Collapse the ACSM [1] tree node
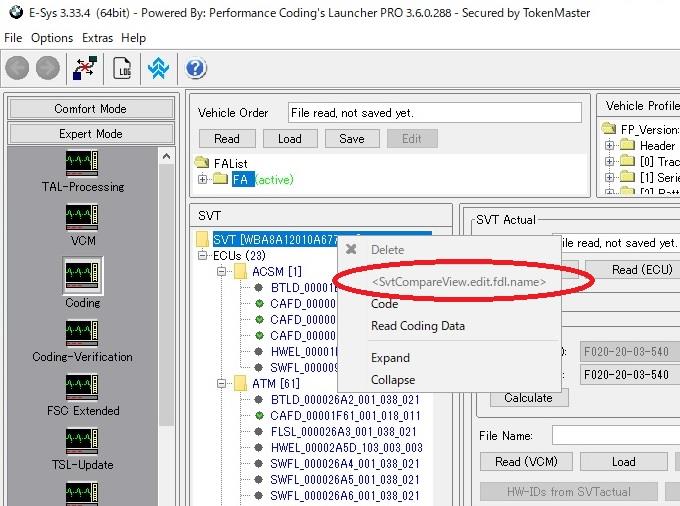 click(221, 272)
